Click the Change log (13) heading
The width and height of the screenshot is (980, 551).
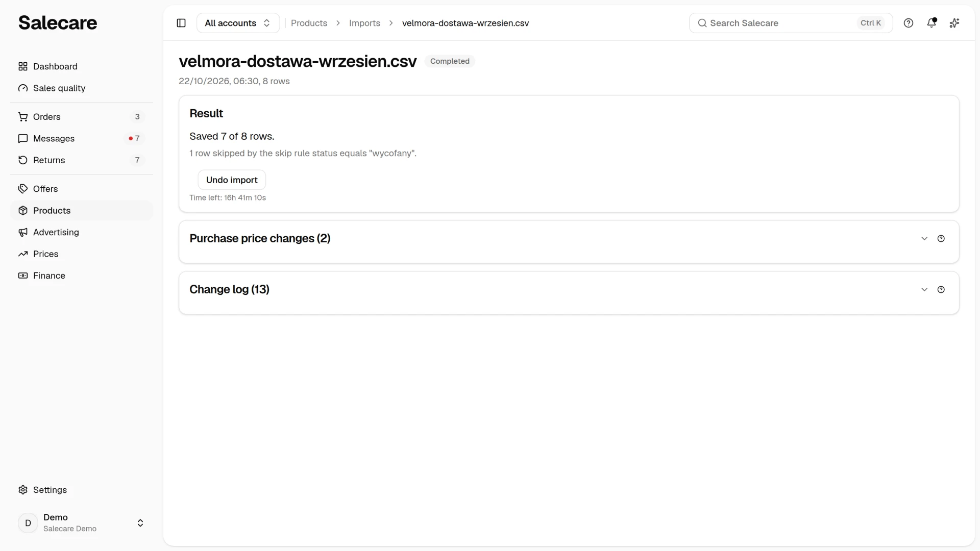229,290
